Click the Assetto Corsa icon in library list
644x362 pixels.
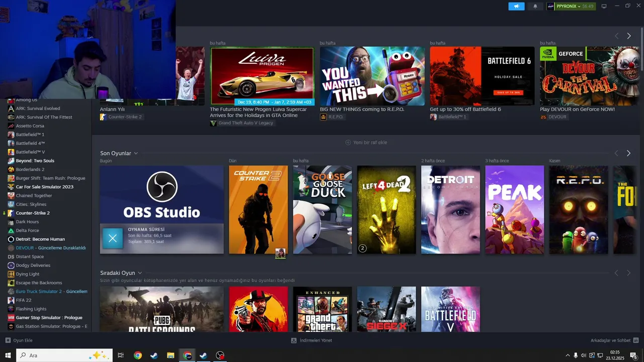coord(11,126)
